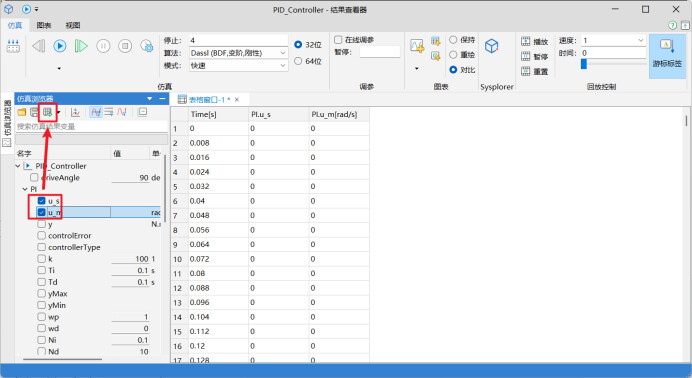Click the collapse-all box icon in browser toolbar
Image resolution: width=692 pixels, height=378 pixels.
(143, 112)
